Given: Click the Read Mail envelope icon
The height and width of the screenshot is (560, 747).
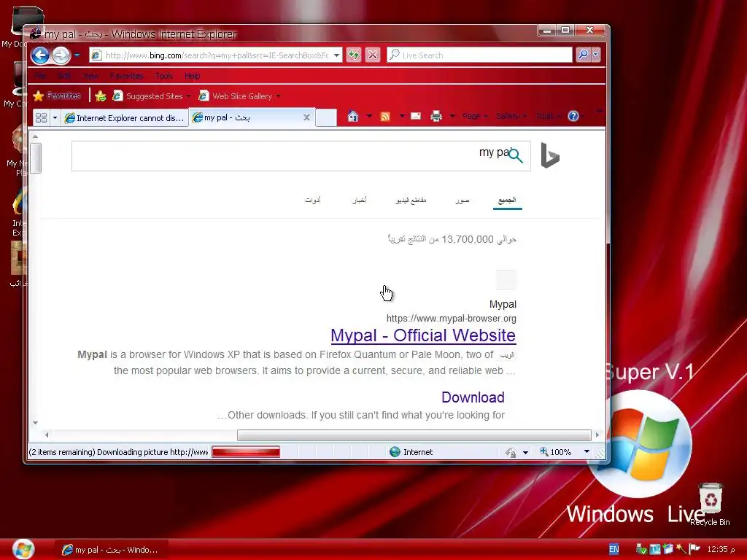Looking at the screenshot, I should click(x=416, y=116).
